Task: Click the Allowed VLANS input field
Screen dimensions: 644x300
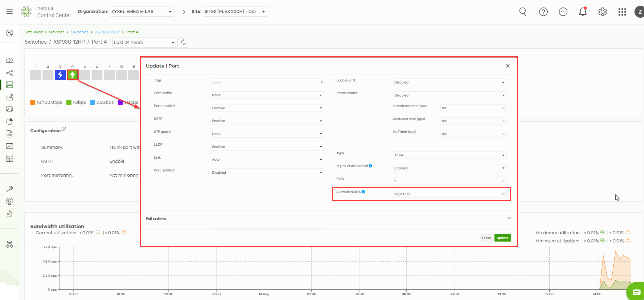Action: tap(450, 194)
